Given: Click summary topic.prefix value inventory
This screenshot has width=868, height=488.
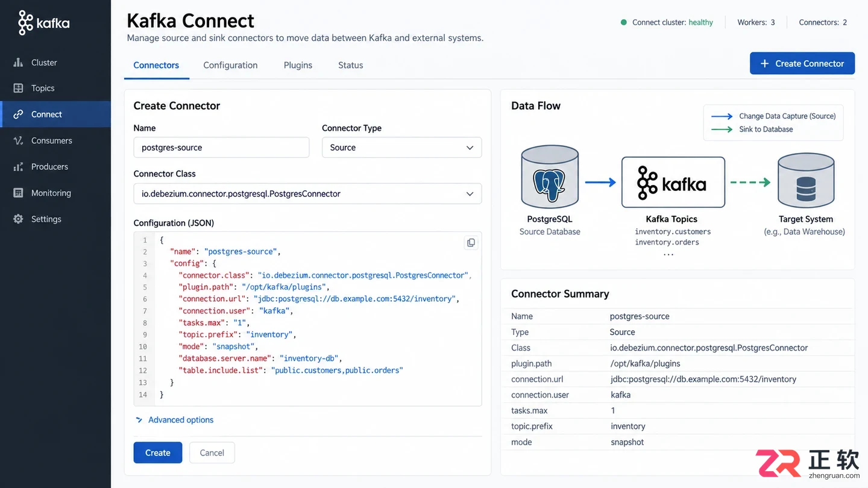Looking at the screenshot, I should 627,427.
